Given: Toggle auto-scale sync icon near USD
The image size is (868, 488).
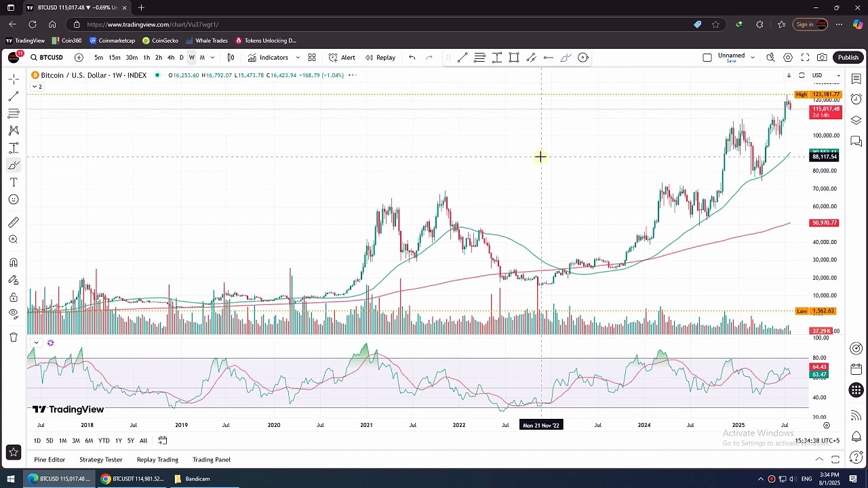Looking at the screenshot, I should point(802,75).
